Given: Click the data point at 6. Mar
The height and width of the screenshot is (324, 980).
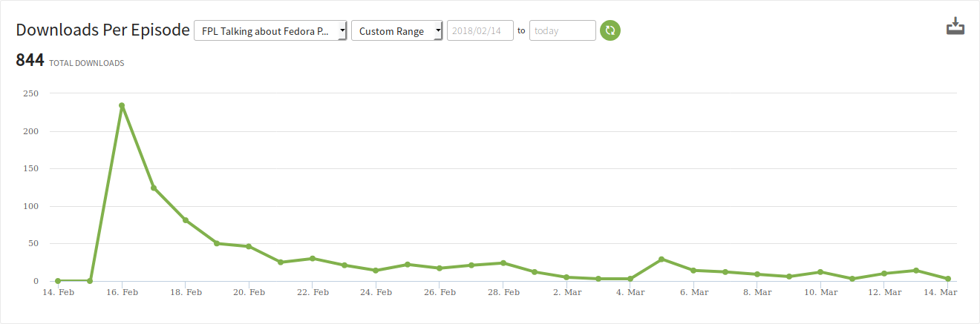Looking at the screenshot, I should point(693,271).
